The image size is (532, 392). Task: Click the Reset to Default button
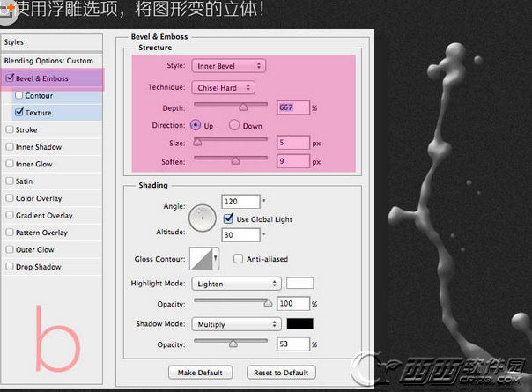coord(281,373)
